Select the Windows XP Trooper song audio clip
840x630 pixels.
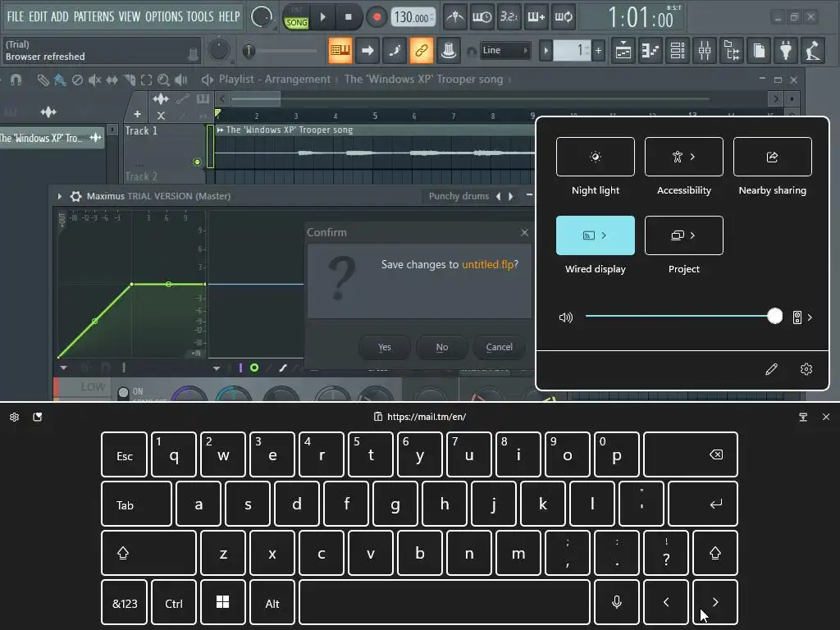point(375,146)
